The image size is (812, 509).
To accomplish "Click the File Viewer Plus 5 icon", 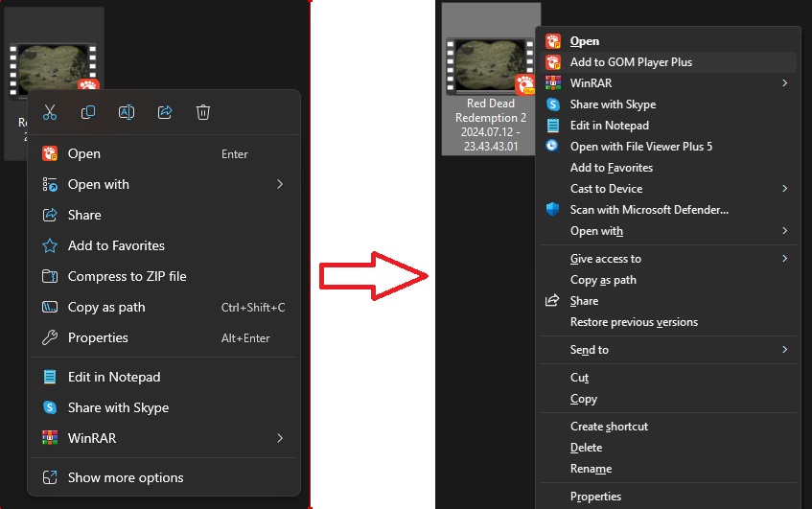I will click(552, 146).
